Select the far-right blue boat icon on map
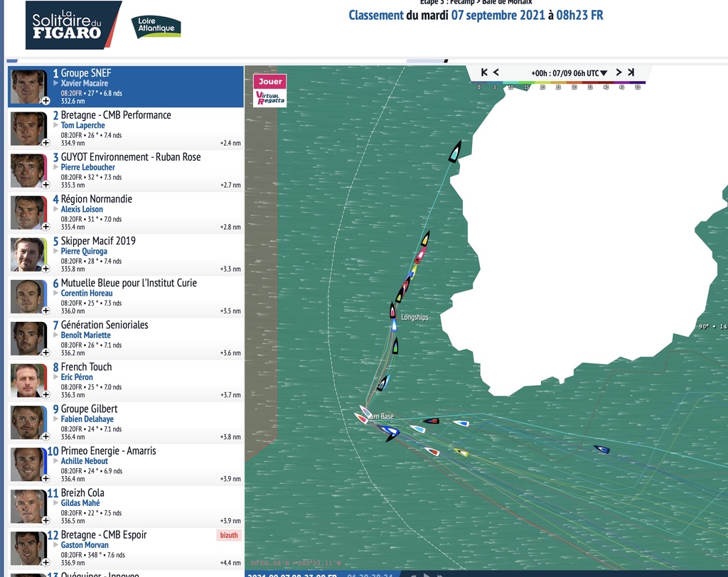This screenshot has width=728, height=577. pos(601,449)
